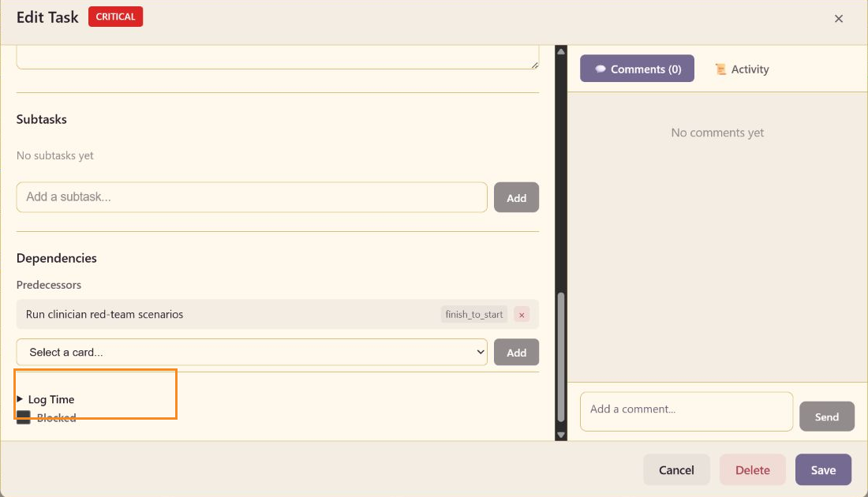Open the Comments (0) tab
Viewport: 868px width, 497px height.
pyautogui.click(x=637, y=69)
